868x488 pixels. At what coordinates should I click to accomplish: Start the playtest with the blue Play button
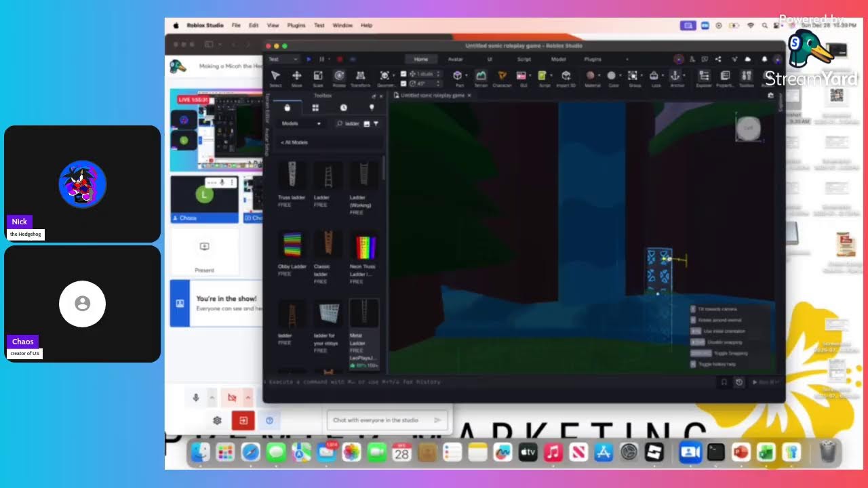click(309, 59)
